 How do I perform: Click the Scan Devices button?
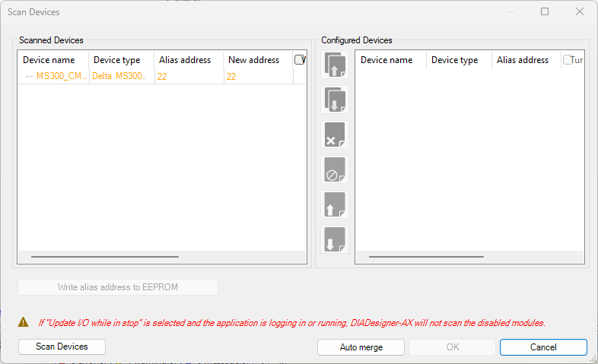[x=62, y=347]
